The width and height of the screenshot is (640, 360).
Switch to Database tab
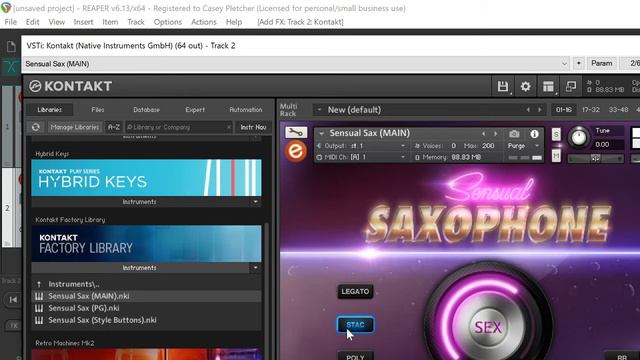[x=146, y=110]
